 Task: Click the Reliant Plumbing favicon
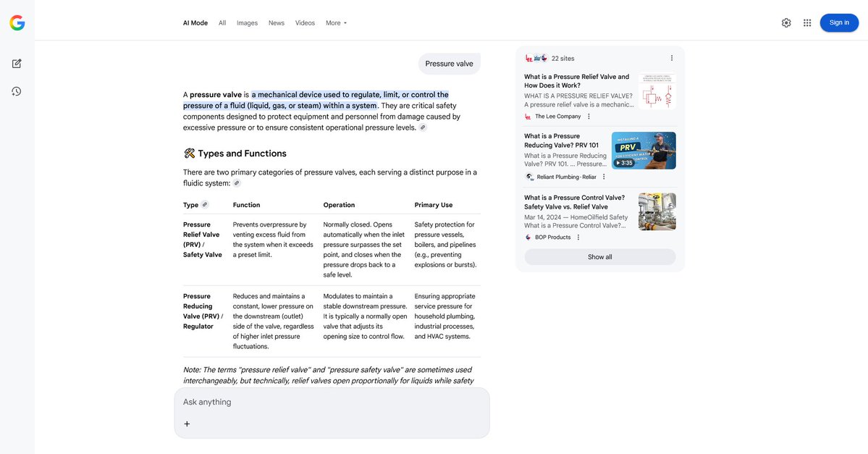pos(529,177)
